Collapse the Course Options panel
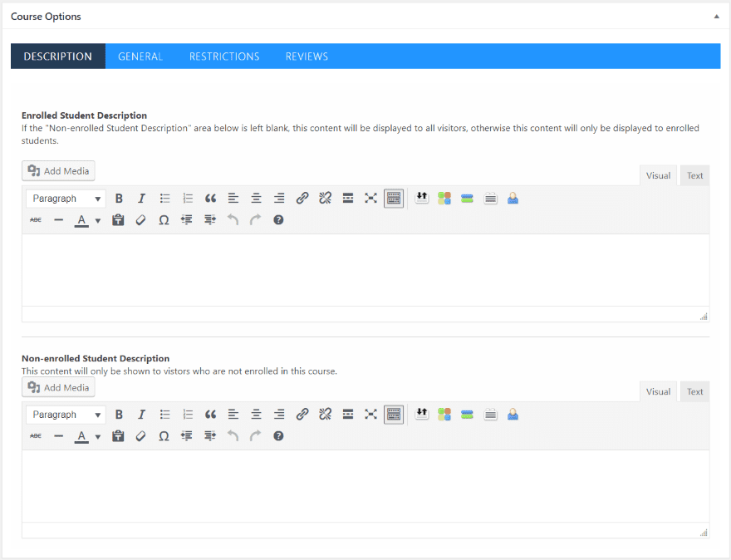Viewport: 731px width, 560px height. pos(716,17)
